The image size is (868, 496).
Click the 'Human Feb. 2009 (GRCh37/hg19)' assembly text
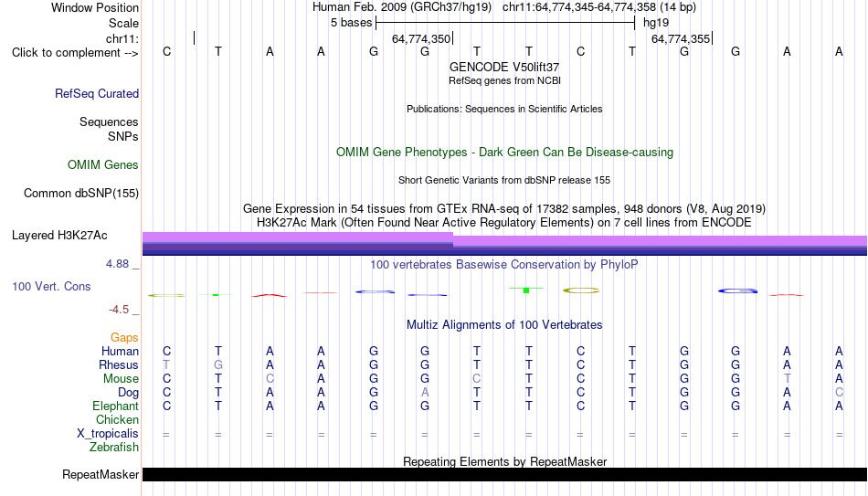tap(404, 7)
